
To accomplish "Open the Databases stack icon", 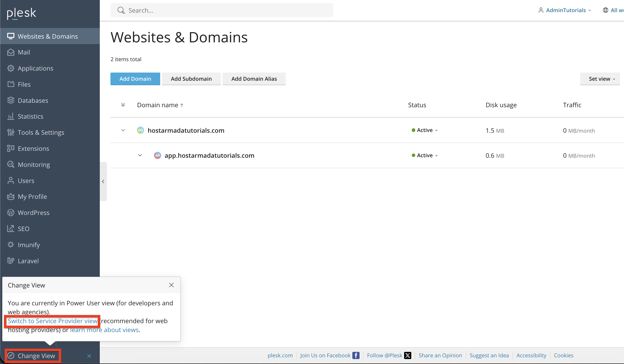I will tap(11, 100).
